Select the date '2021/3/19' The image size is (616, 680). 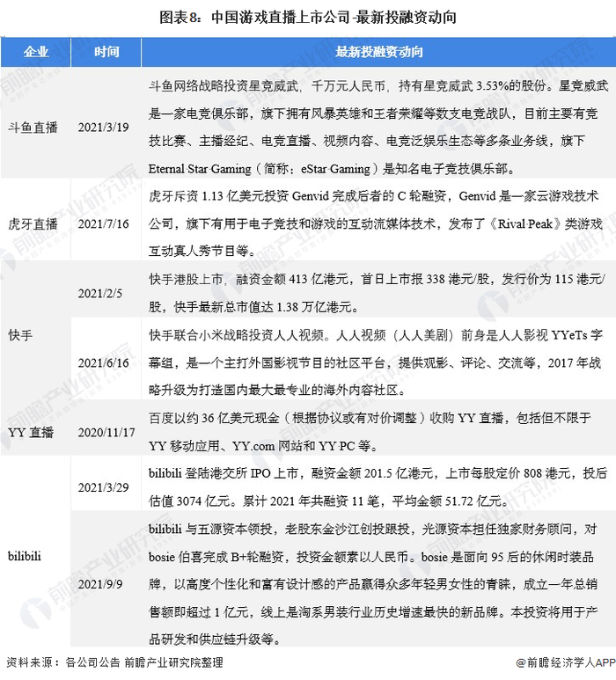(103, 128)
